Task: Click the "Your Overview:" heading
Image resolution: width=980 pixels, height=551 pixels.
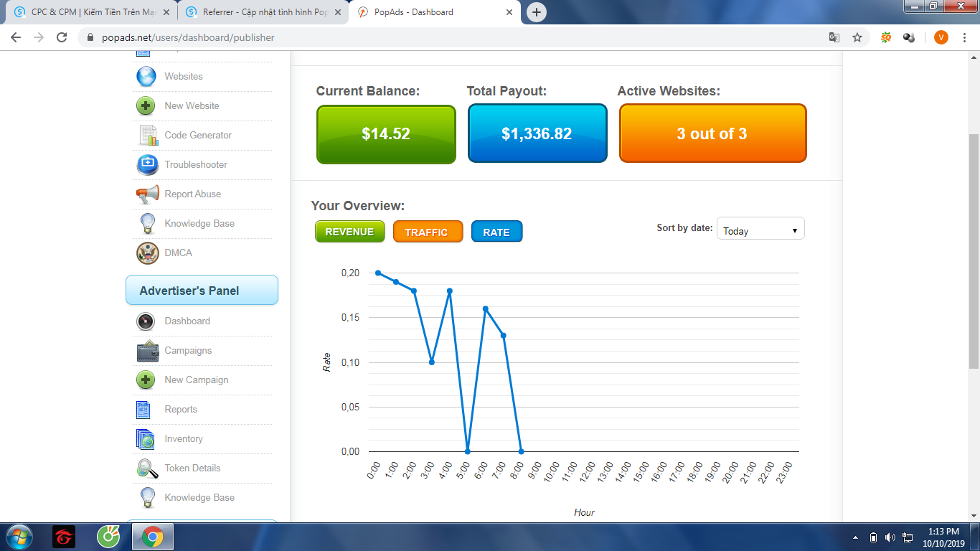Action: click(x=358, y=206)
